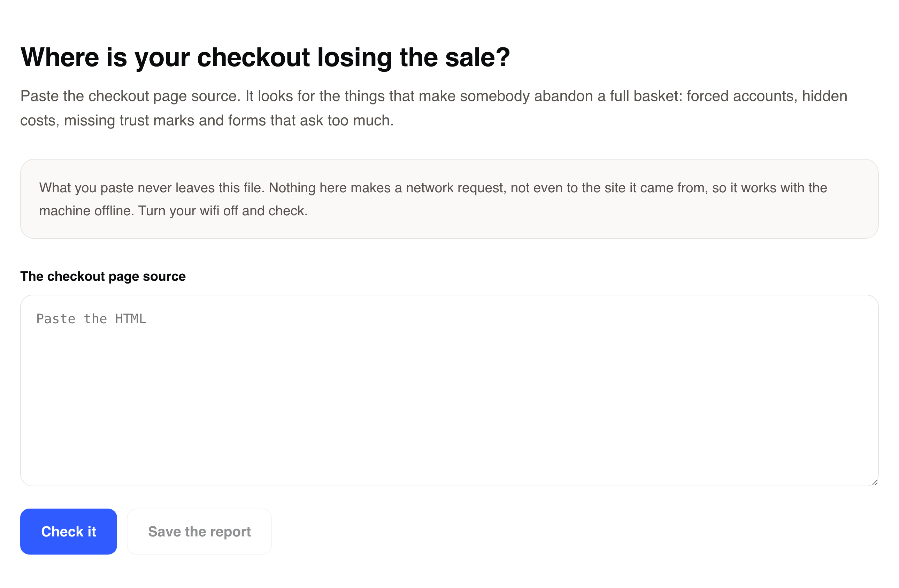The image size is (899, 588).
Task: Click the "The checkout page source" label
Action: [103, 276]
